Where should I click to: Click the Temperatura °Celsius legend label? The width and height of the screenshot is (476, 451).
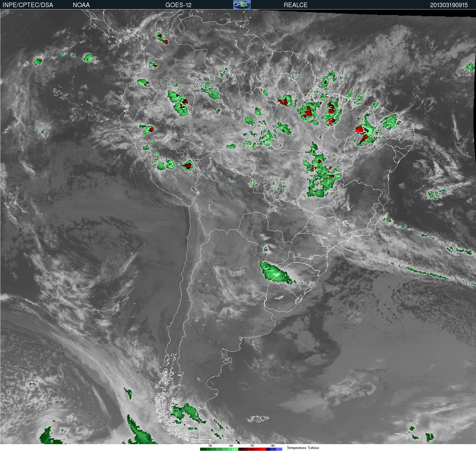pos(303,448)
